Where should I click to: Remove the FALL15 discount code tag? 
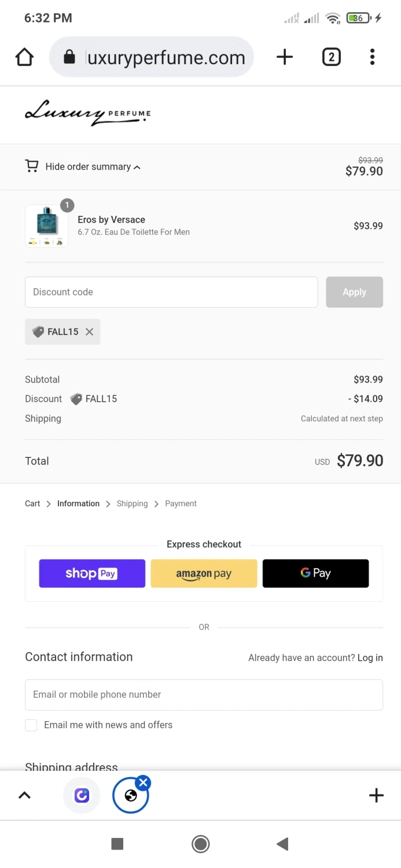(89, 332)
